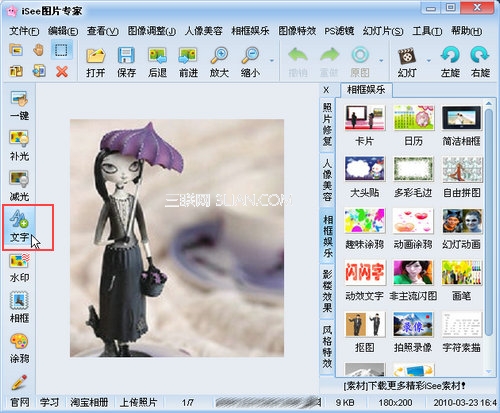Screen dimensions: 500x413
Task: Click the 下载更多精彩iSee素材 link
Action: coord(404,386)
